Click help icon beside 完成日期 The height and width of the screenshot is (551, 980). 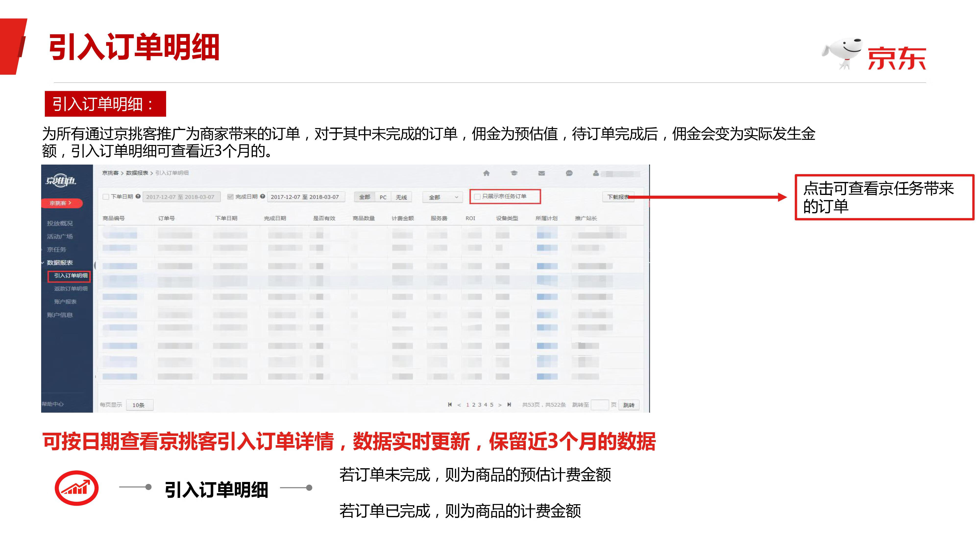[x=262, y=197]
